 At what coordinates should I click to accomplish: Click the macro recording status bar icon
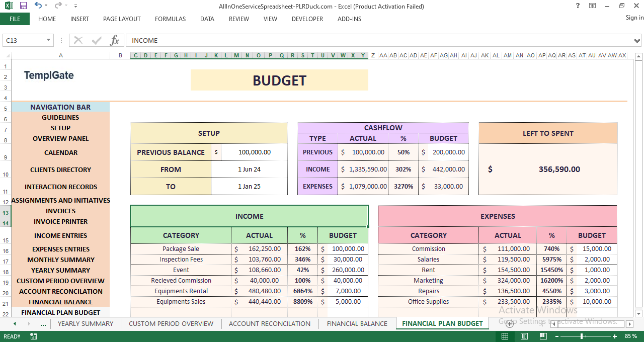tap(34, 336)
